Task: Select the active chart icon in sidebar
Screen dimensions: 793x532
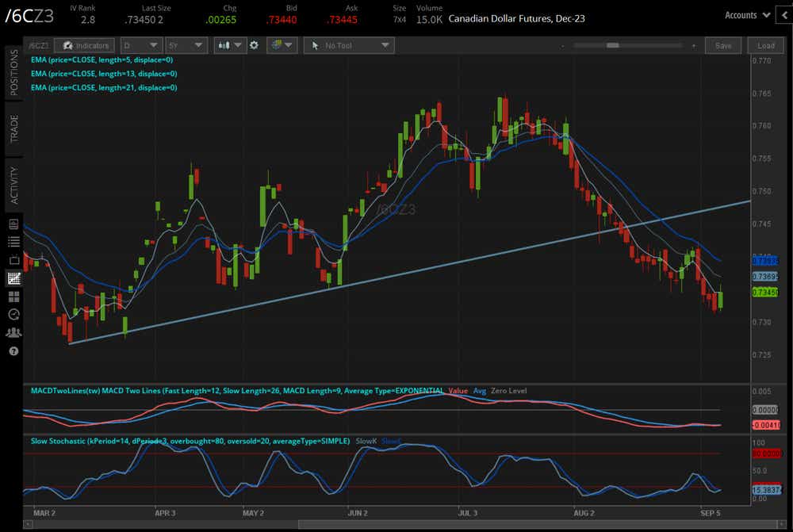Action: 13,277
